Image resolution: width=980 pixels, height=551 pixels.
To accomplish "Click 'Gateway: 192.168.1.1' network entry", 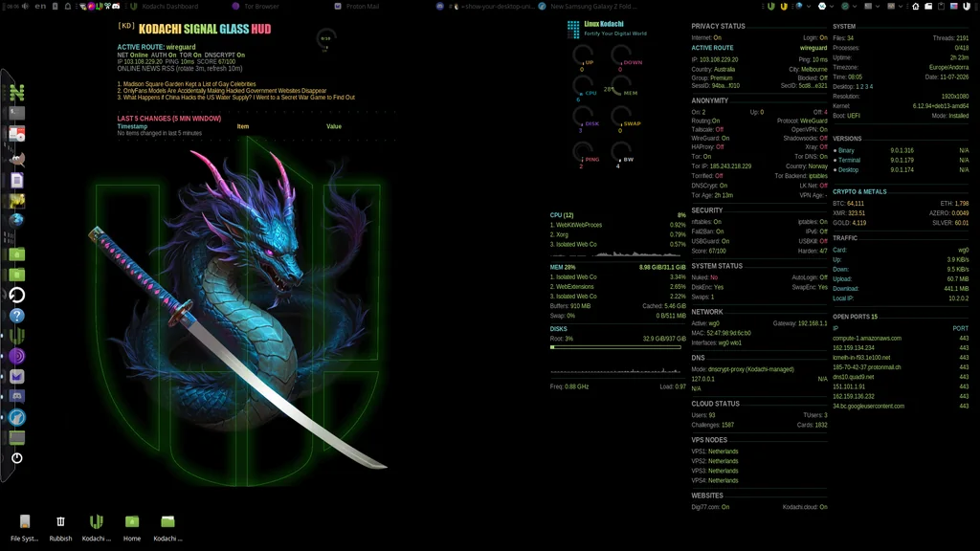I will [800, 323].
